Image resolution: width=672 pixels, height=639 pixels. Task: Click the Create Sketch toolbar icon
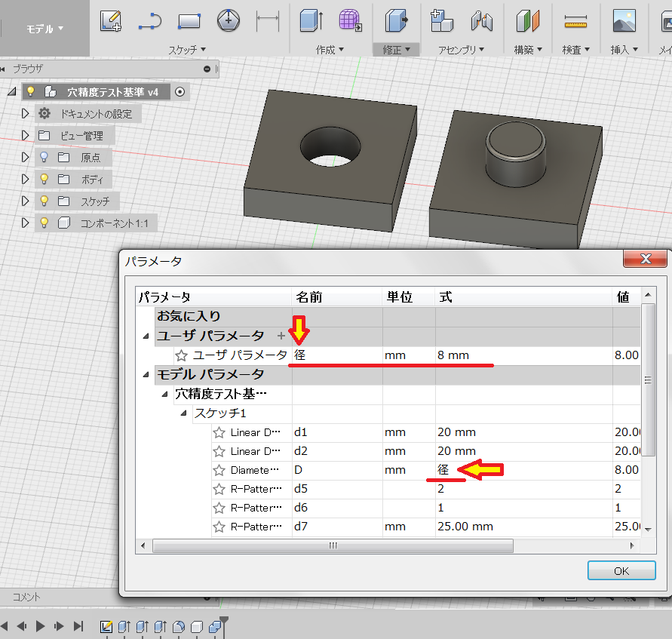[x=111, y=21]
